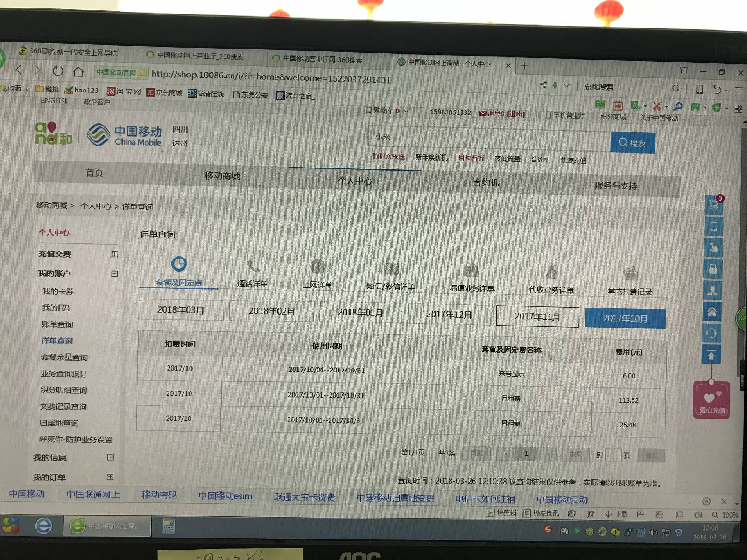Click the browser back arrow
Viewport: 747px width, 560px height.
tap(19, 70)
